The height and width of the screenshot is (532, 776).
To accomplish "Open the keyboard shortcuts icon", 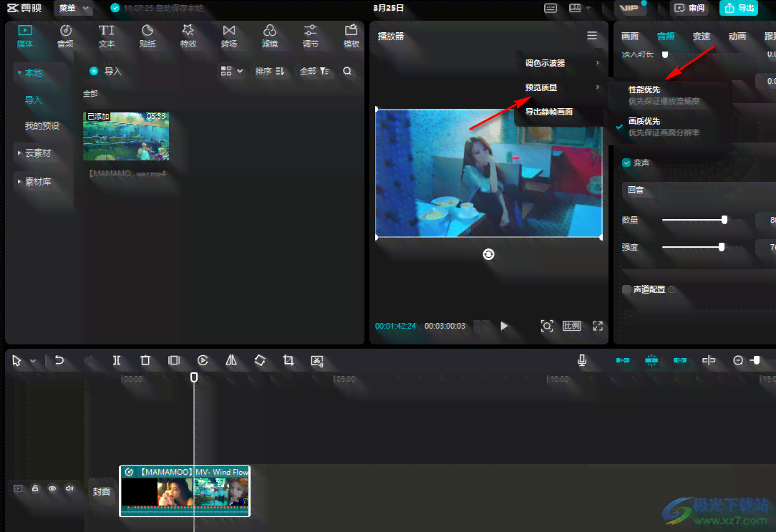I will [x=551, y=8].
